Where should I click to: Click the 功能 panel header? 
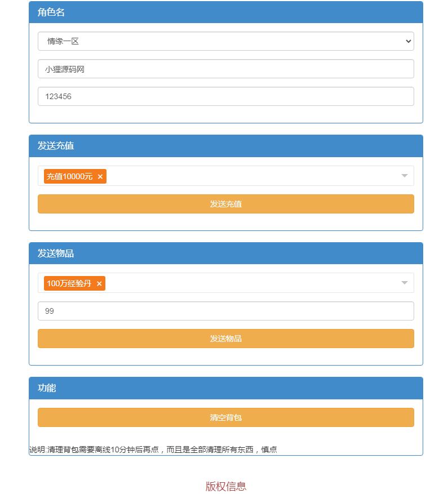point(225,388)
